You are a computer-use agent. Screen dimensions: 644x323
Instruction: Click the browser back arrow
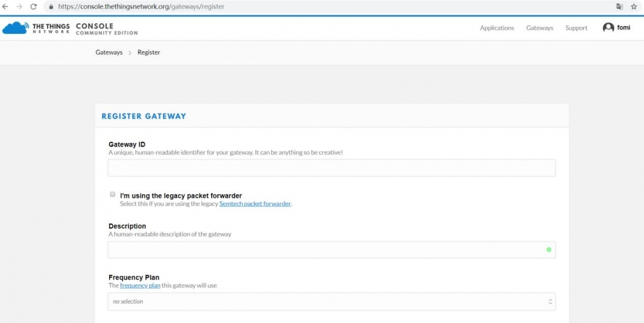5,7
